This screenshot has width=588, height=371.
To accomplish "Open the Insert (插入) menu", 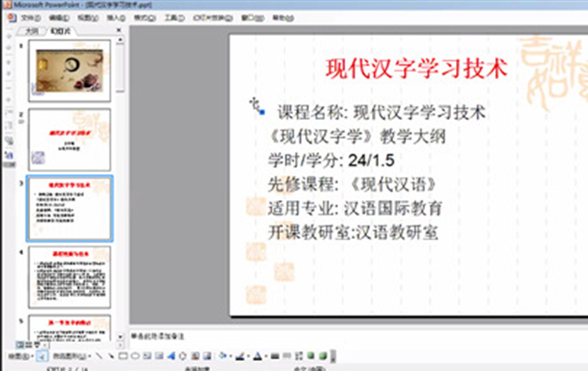I will pos(116,16).
